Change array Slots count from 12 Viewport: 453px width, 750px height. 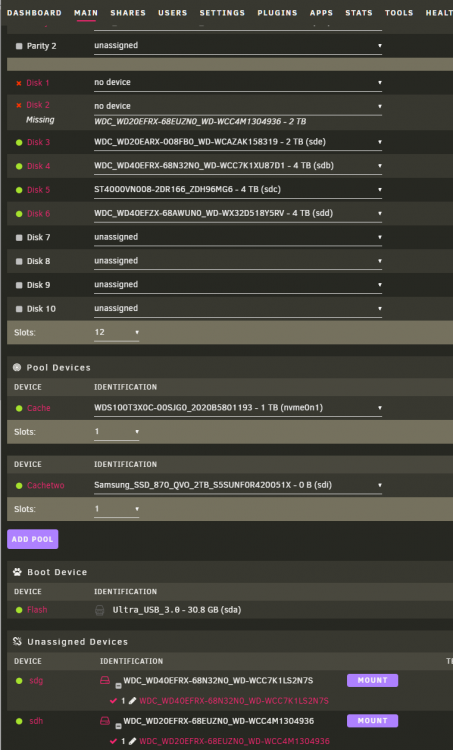(116, 333)
